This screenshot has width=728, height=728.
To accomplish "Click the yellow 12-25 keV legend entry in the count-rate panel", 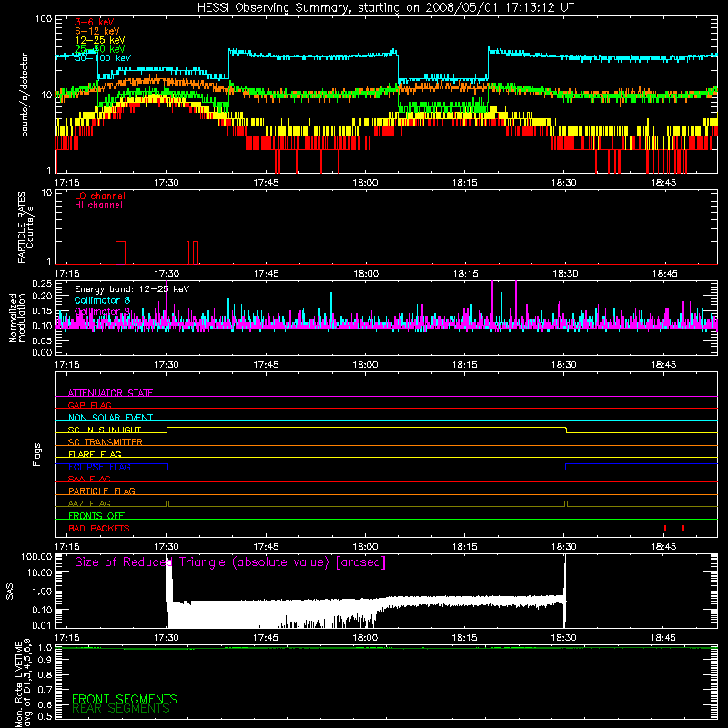I will [100, 40].
